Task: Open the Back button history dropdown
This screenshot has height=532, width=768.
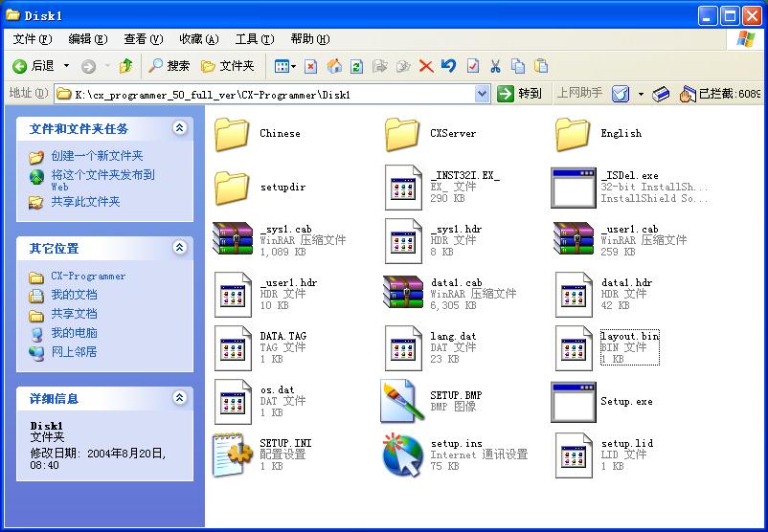Action: [x=67, y=66]
